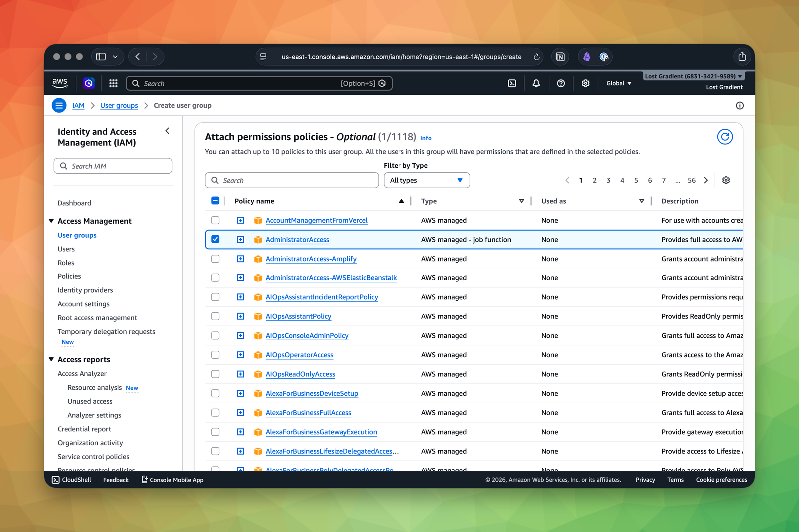The height and width of the screenshot is (532, 799).
Task: Uncheck the AdministratorAccess policy
Action: pyautogui.click(x=215, y=239)
